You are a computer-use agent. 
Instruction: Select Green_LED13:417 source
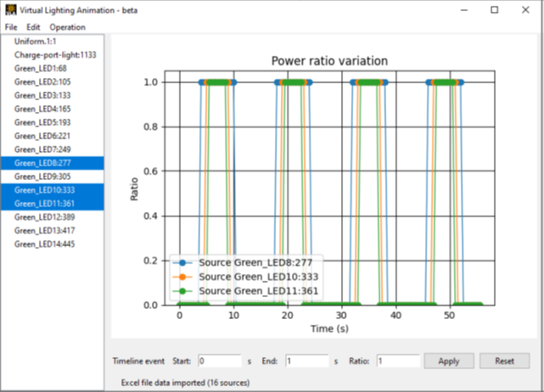(53, 231)
